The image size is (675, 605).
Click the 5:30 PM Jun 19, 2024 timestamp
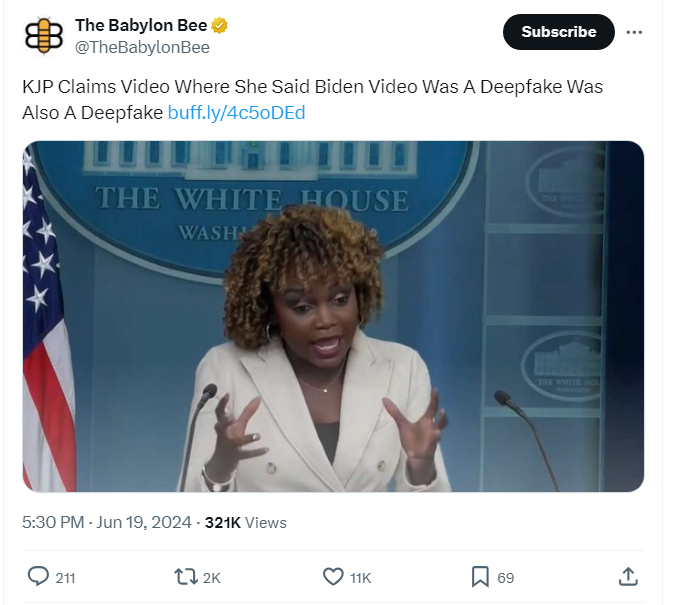pos(107,522)
